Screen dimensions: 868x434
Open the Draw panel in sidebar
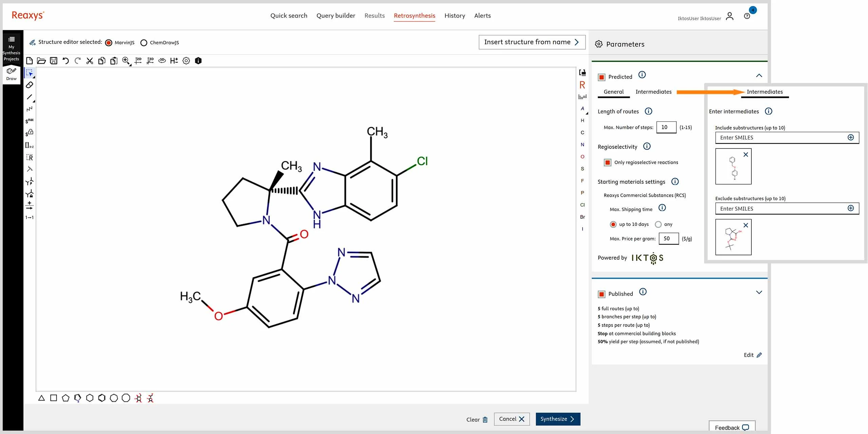(11, 74)
